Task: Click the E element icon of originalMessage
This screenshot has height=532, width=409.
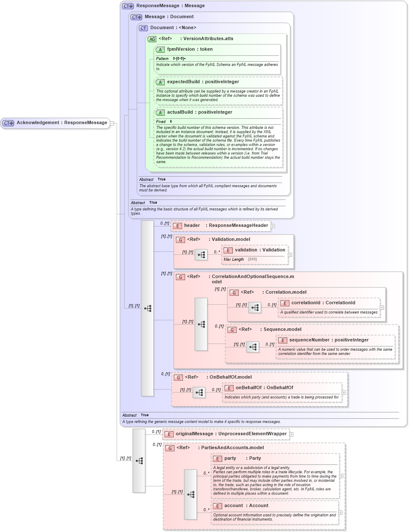Action: click(x=169, y=434)
